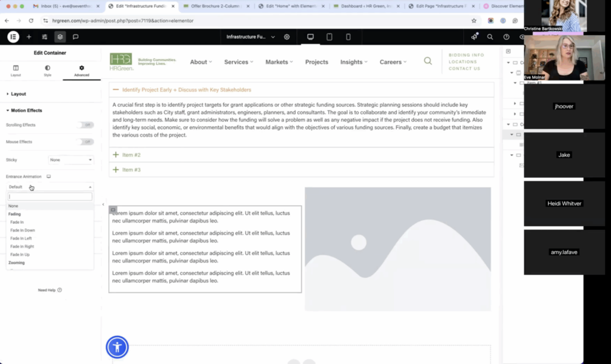
Task: Switch to mobile responsive view
Action: click(348, 36)
